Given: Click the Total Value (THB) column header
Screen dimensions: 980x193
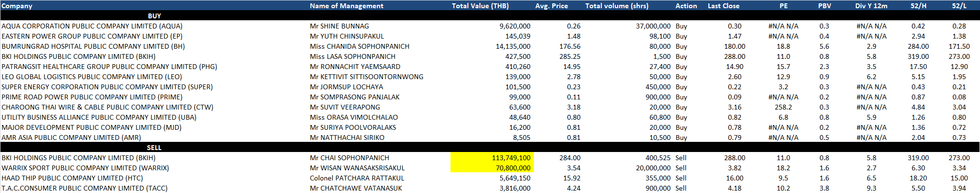Looking at the screenshot, I should [x=480, y=6].
